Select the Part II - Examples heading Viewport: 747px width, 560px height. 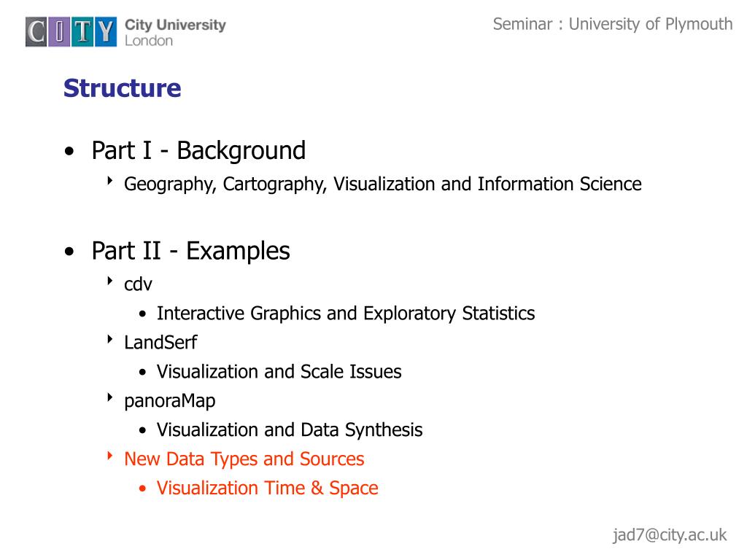[x=190, y=252]
